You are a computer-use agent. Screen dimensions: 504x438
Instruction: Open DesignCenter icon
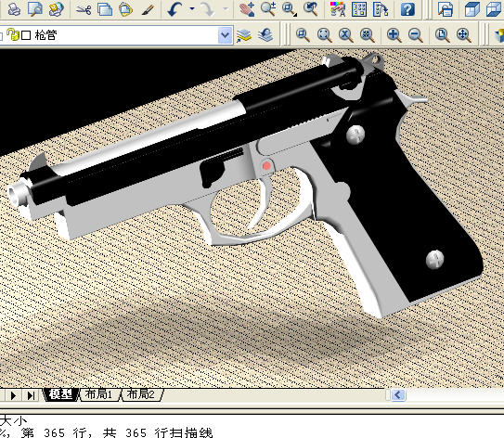pyautogui.click(x=359, y=9)
